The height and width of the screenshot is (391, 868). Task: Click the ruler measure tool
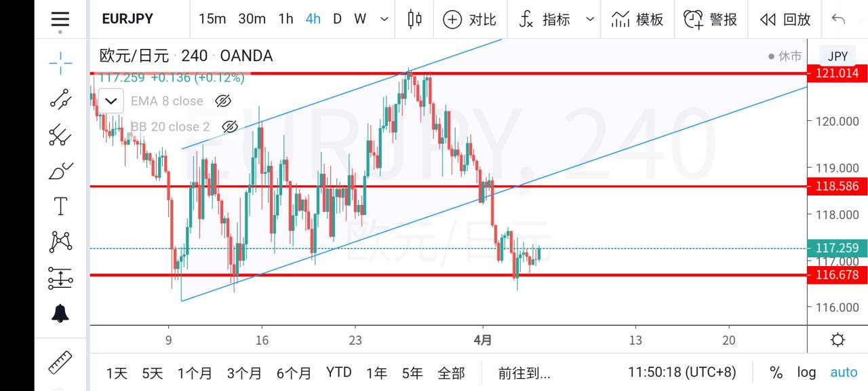click(60, 362)
